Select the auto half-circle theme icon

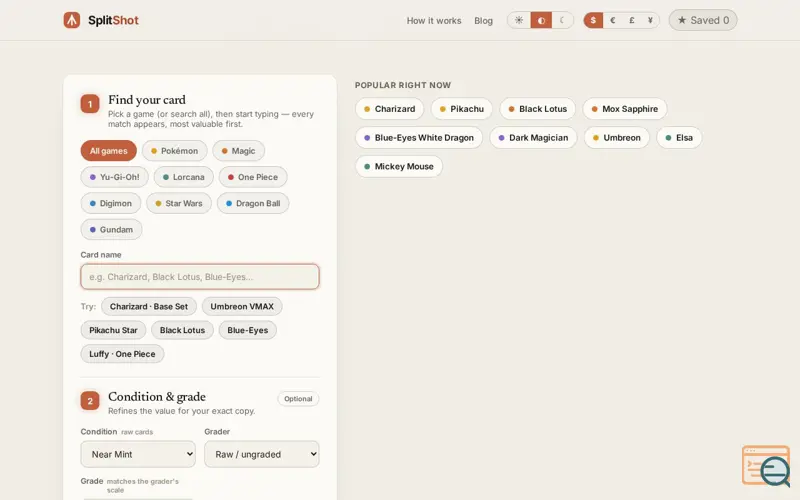click(541, 20)
